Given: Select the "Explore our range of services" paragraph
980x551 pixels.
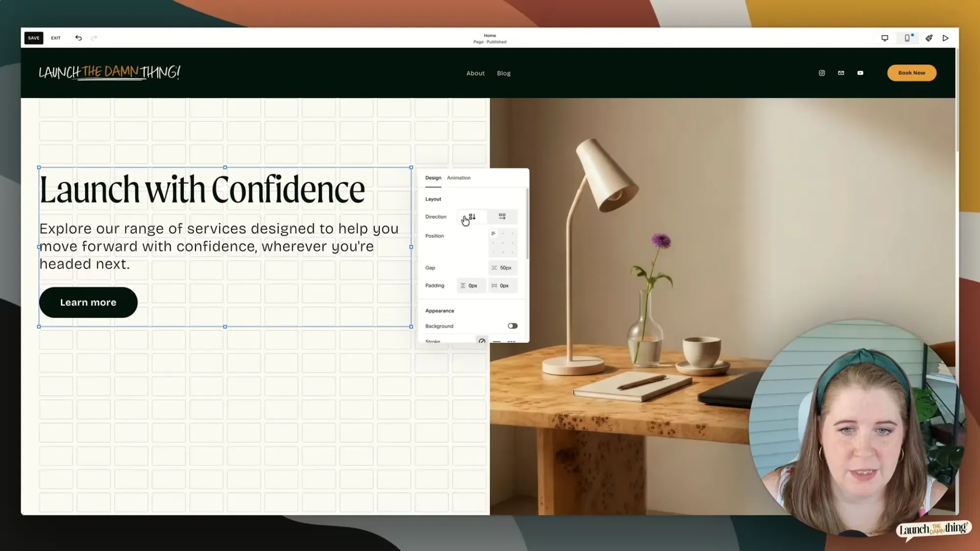Looking at the screenshot, I should [219, 246].
